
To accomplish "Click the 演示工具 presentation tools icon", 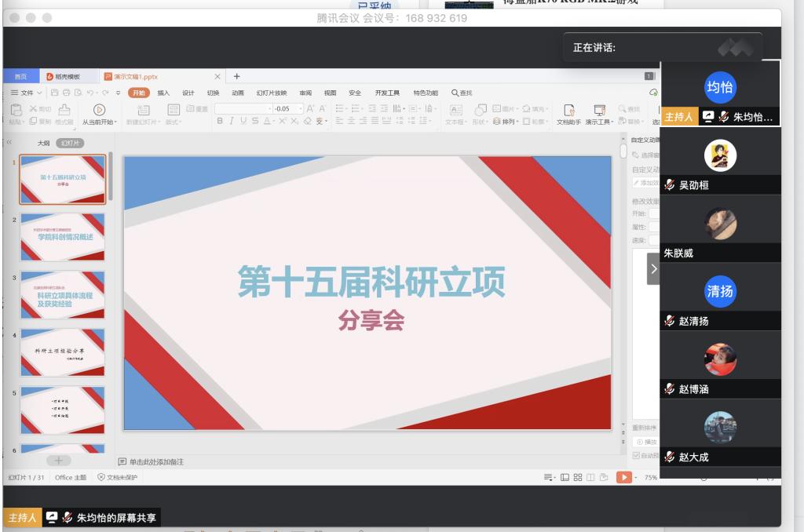I will point(600,110).
